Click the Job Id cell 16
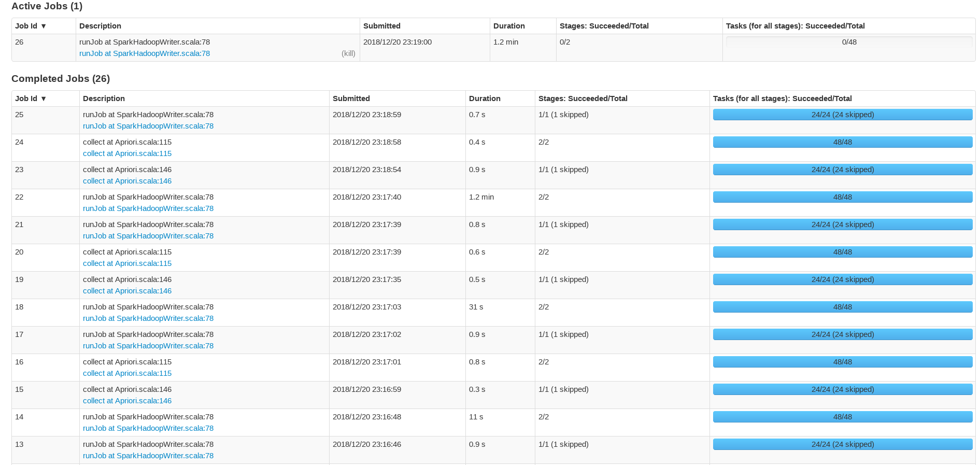 19,362
